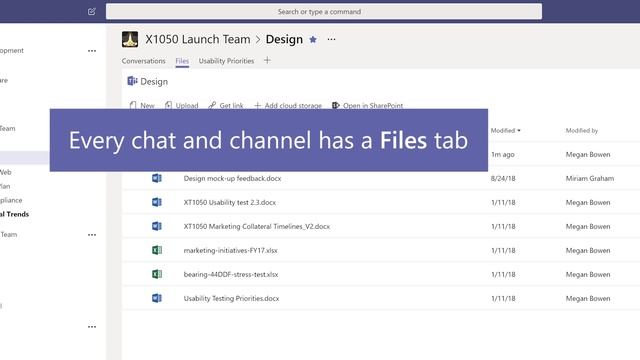This screenshot has height=360, width=640.
Task: Click Word icon for XT1050 Usability test
Action: [157, 202]
